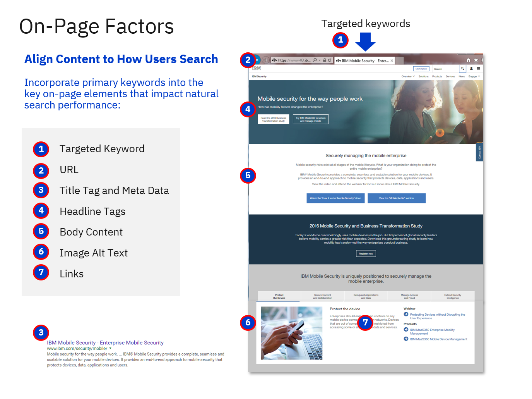Open the Products menu item
Image resolution: width=532 pixels, height=399 pixels.
click(x=437, y=76)
